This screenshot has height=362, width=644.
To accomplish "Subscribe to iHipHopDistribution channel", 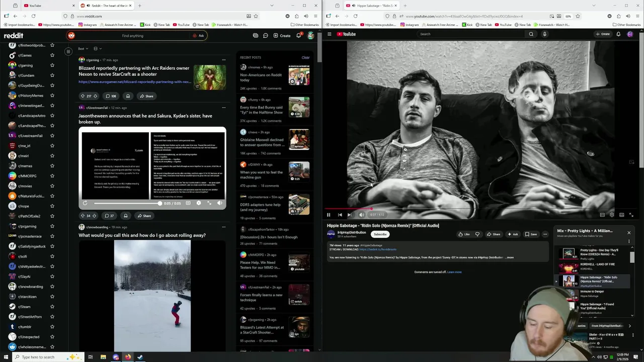I will (x=380, y=234).
